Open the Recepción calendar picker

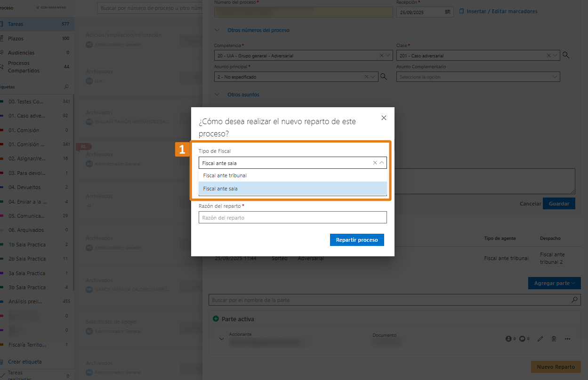[448, 12]
